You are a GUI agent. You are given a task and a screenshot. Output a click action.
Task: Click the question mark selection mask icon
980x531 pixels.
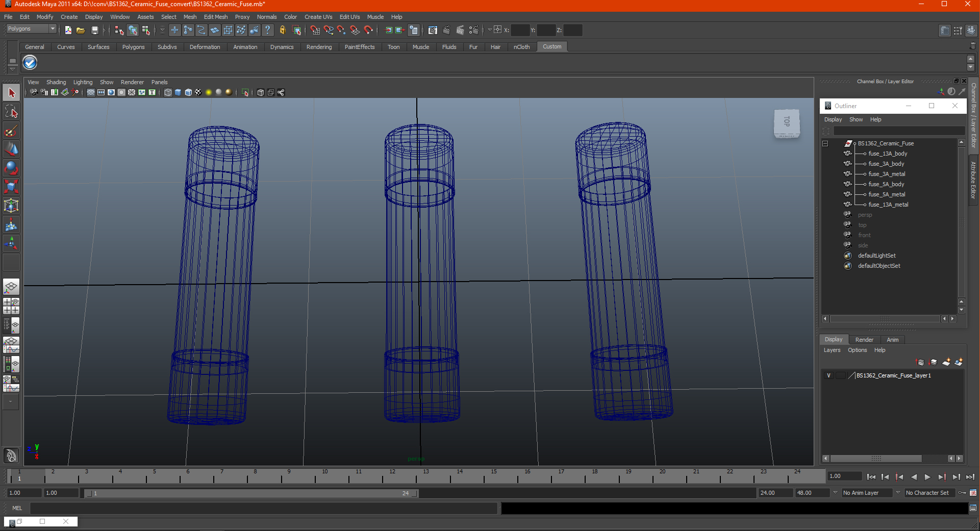267,30
